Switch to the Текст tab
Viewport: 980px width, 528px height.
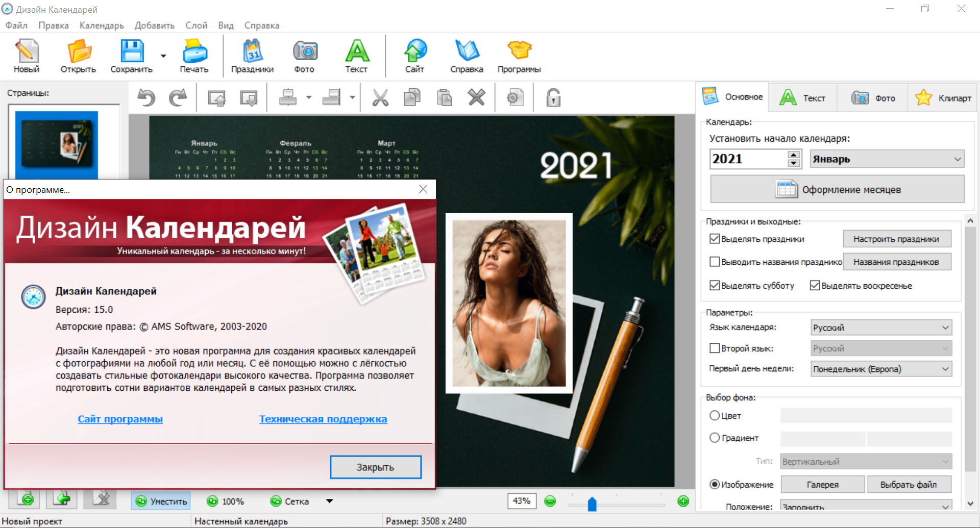tap(802, 97)
